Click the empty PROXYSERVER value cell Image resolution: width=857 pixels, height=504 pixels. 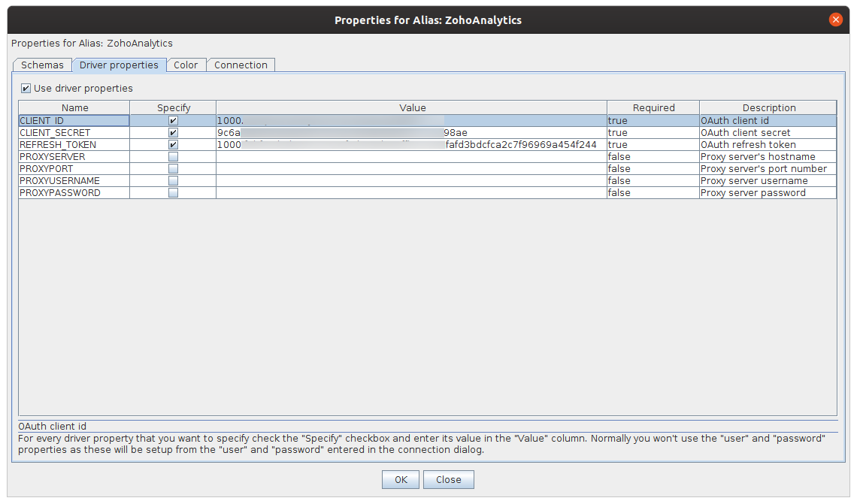coord(411,157)
